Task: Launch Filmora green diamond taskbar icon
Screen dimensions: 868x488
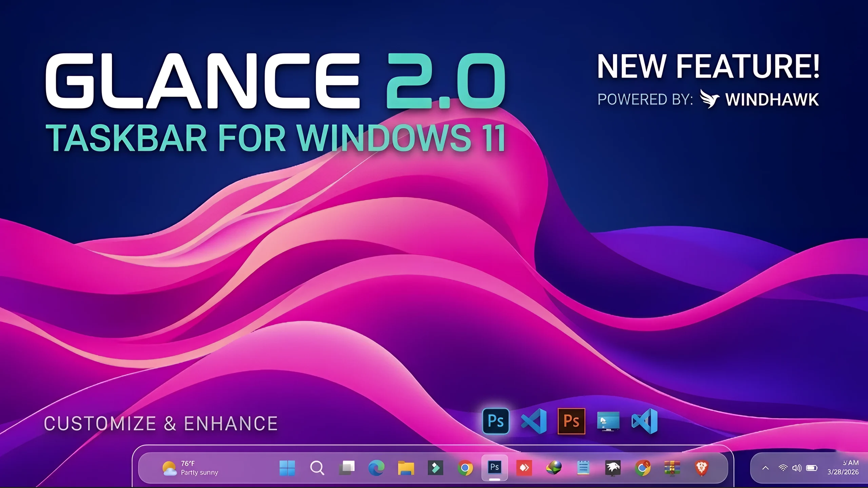Action: (435, 468)
